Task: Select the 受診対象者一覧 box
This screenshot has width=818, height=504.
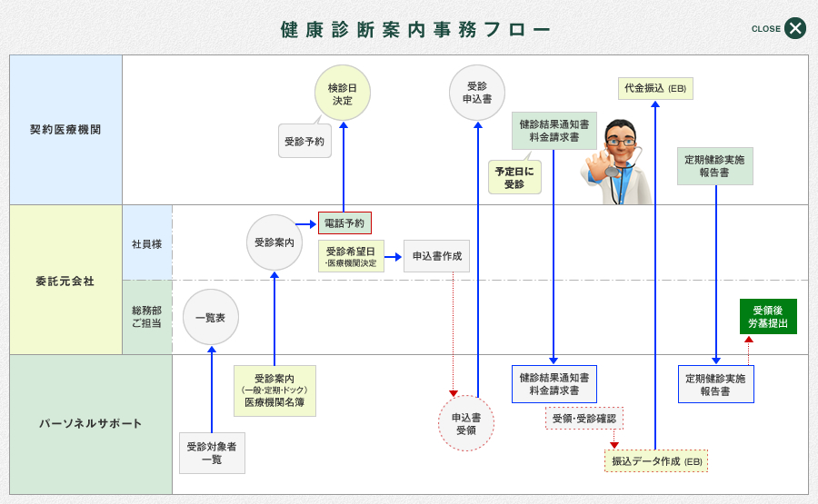Action: coord(212,453)
